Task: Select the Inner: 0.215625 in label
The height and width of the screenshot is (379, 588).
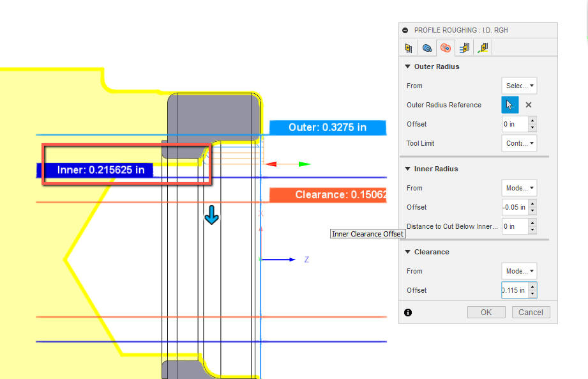Action: click(x=95, y=170)
